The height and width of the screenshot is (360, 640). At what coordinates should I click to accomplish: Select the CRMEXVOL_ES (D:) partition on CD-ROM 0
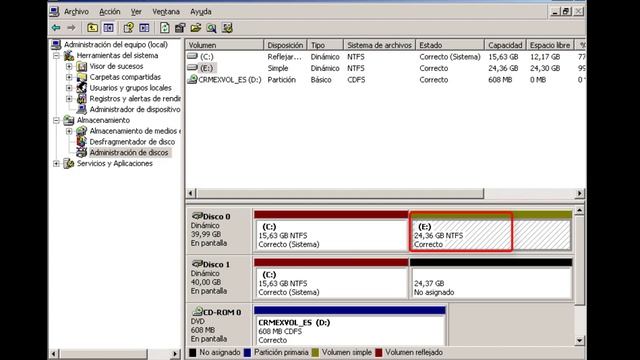[349, 326]
